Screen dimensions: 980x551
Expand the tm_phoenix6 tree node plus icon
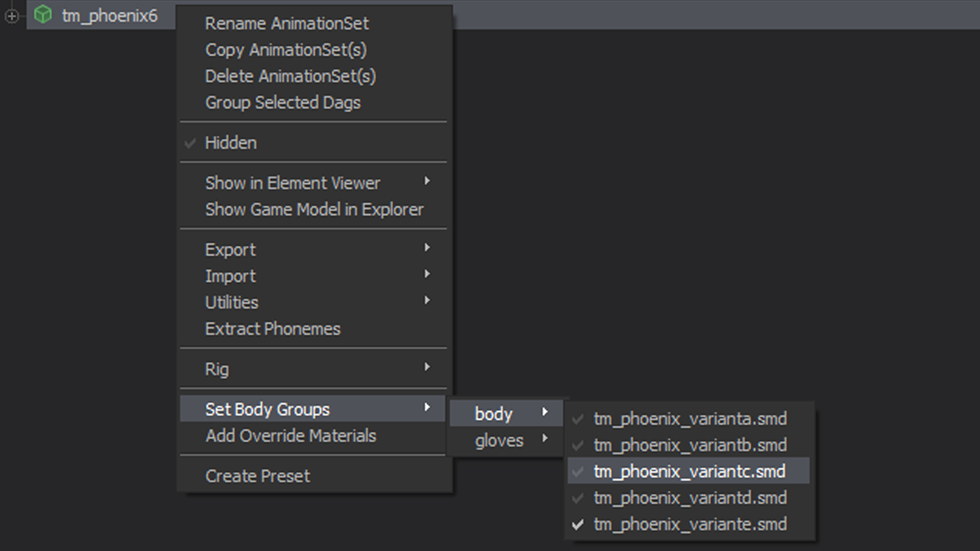(x=12, y=16)
